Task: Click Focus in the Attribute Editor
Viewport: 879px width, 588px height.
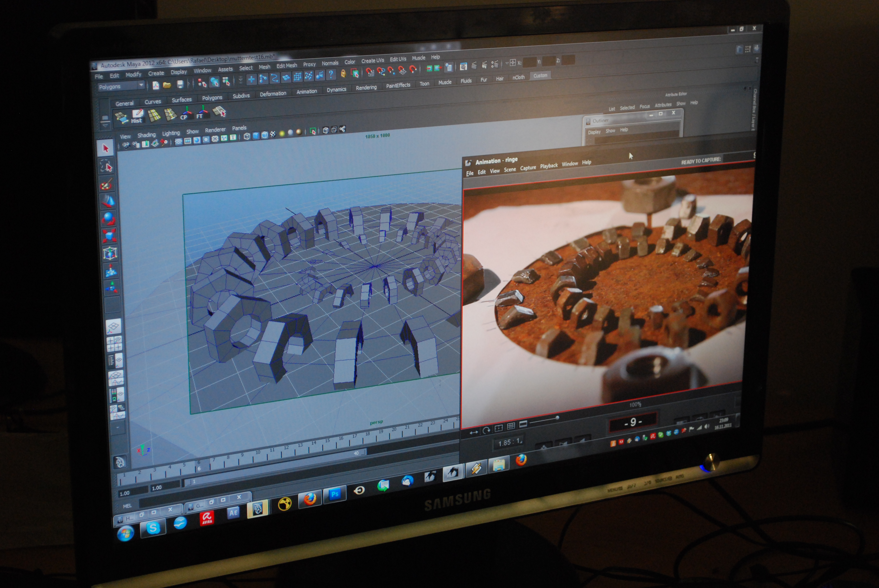Action: coord(644,106)
